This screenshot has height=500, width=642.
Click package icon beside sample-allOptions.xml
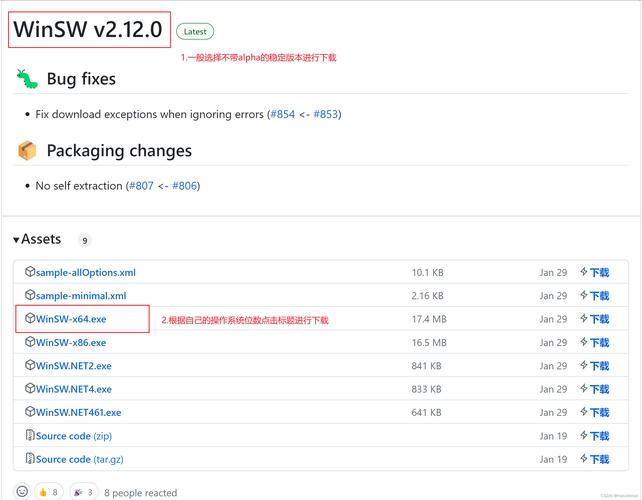pyautogui.click(x=30, y=271)
